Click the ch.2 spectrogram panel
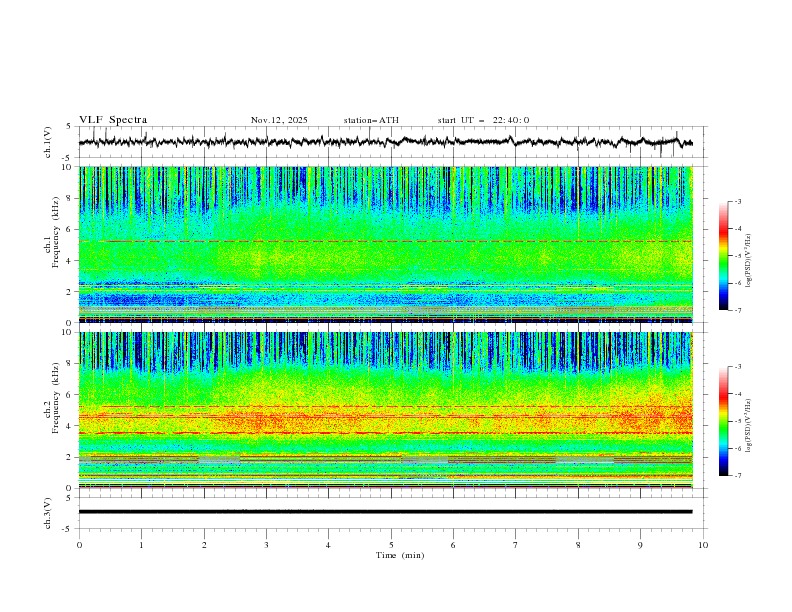 point(385,410)
